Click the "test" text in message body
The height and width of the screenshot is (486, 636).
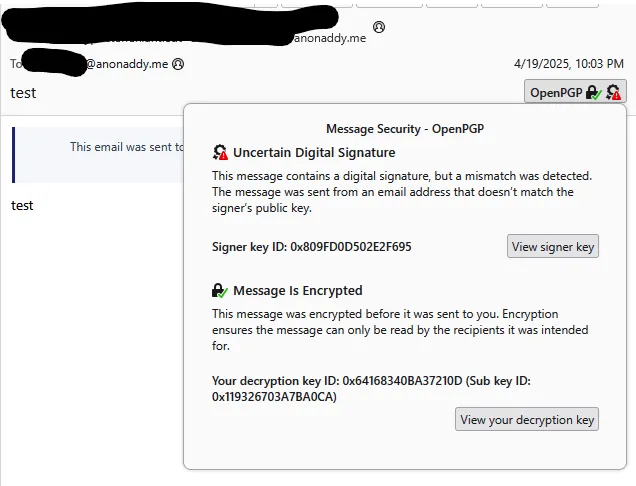22,205
